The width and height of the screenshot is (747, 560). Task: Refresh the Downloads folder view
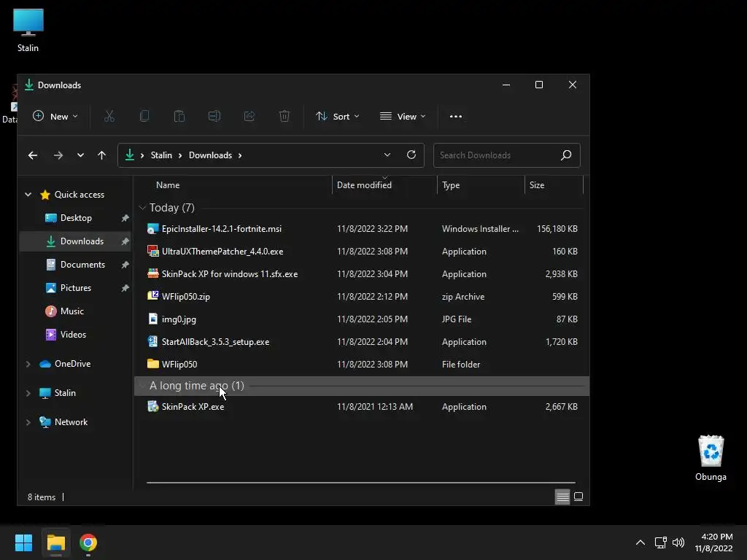click(x=411, y=155)
